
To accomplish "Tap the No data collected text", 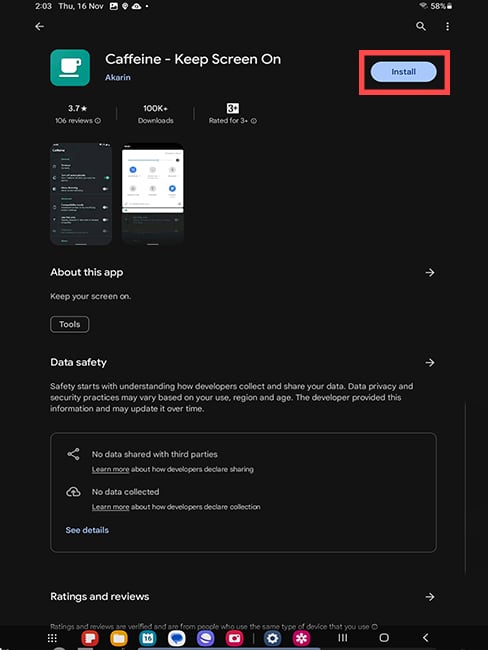I will point(126,492).
